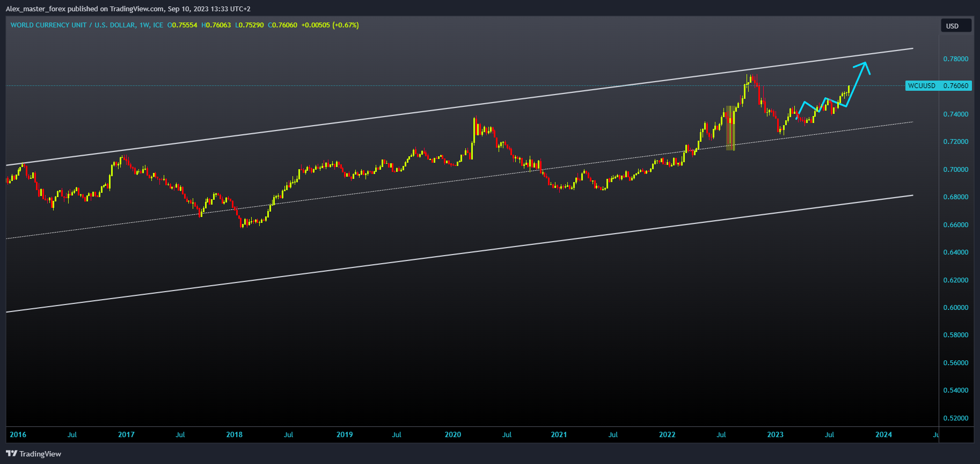
Task: Click the 0.52000 price axis label
Action: pos(956,418)
